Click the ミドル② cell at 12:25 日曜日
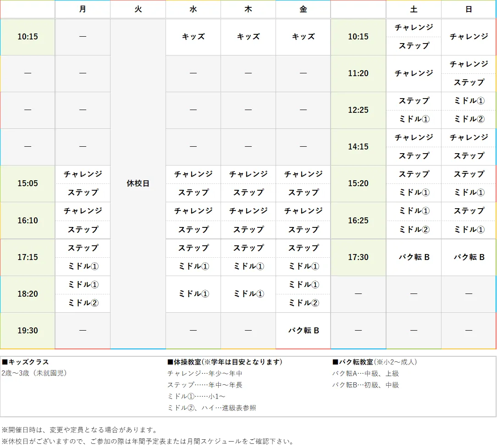The width and height of the screenshot is (497, 448). pos(468,119)
